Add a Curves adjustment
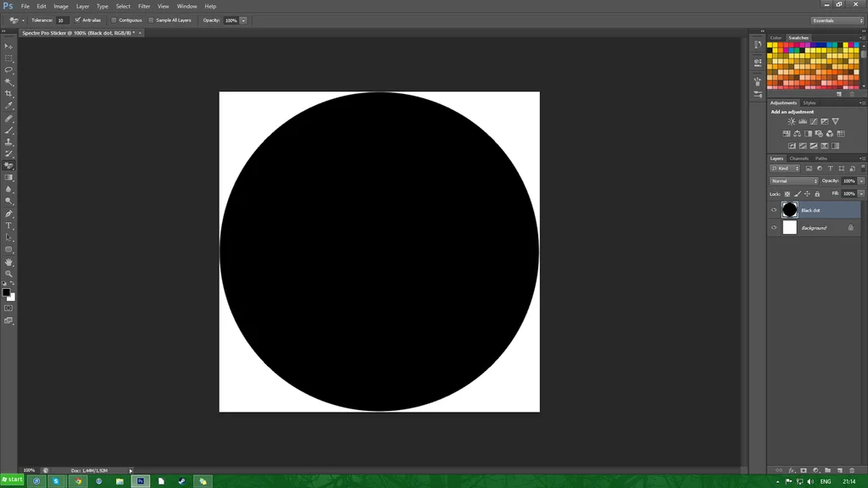This screenshot has height=488, width=868. point(814,122)
